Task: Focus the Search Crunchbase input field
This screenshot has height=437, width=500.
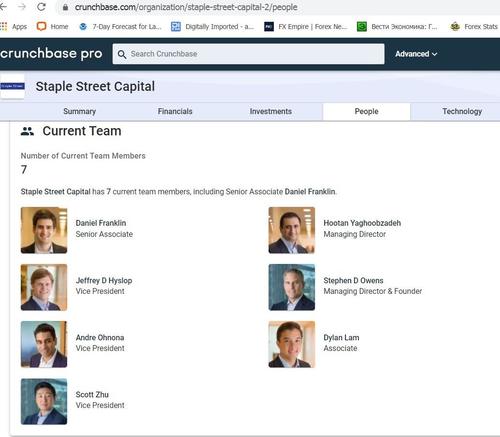Action: coord(248,54)
